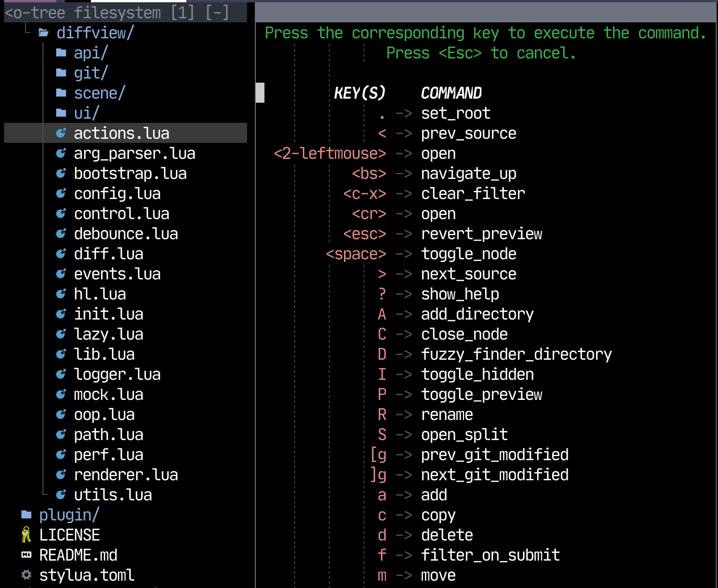Click the Lua icon beside control.lua
The width and height of the screenshot is (718, 588).
[61, 214]
